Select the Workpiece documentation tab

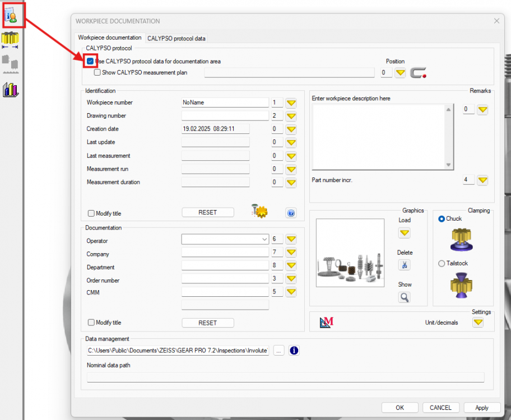tap(110, 38)
